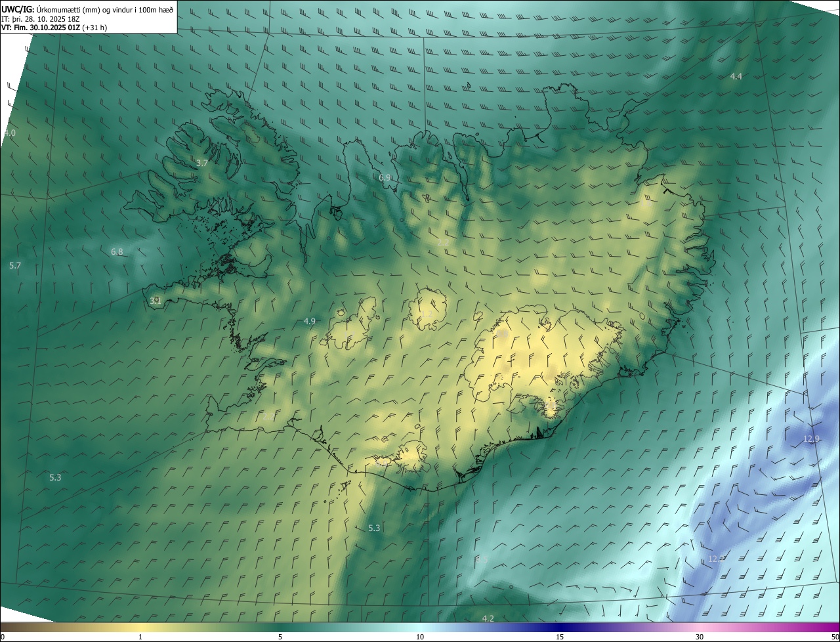
Task: Click the colorbar tick label 50
Action: pyautogui.click(x=835, y=637)
